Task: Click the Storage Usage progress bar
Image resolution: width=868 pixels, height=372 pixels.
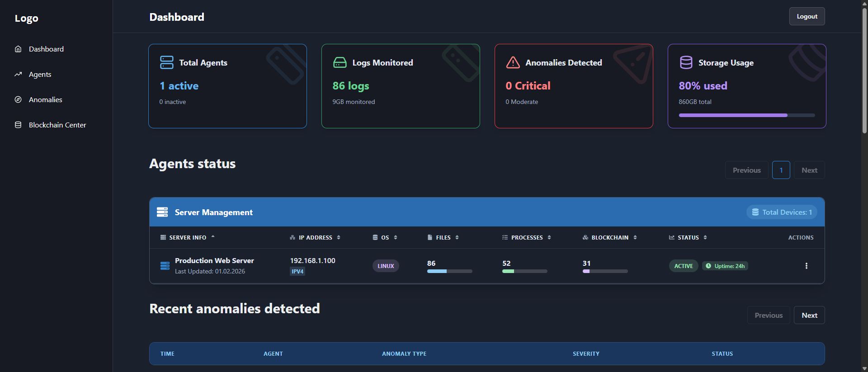Action: pos(747,115)
